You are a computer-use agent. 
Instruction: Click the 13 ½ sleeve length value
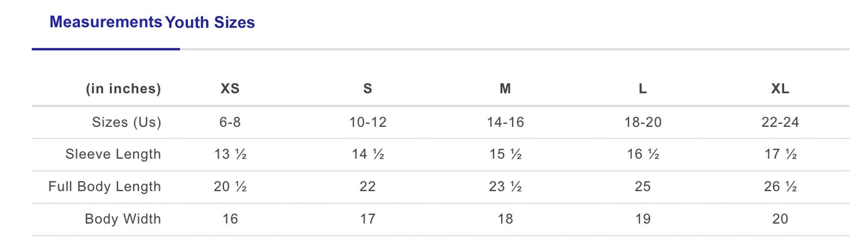(x=230, y=154)
